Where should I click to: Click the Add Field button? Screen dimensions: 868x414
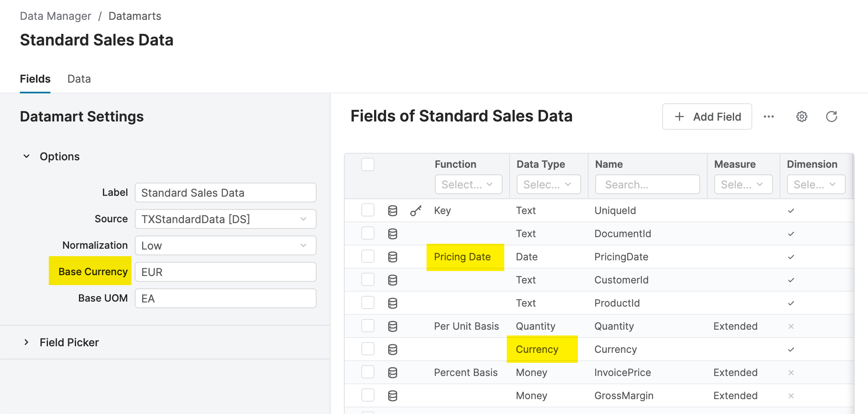click(707, 117)
